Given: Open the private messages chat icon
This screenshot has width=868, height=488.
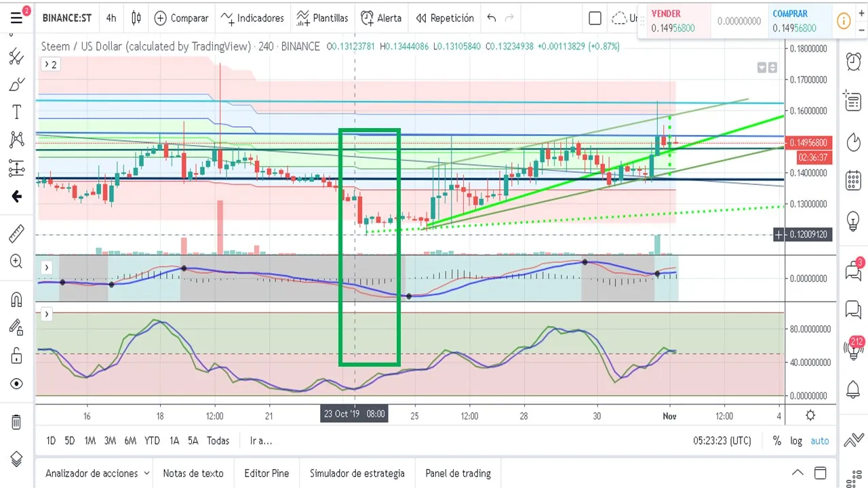Looking at the screenshot, I should click(x=854, y=310).
